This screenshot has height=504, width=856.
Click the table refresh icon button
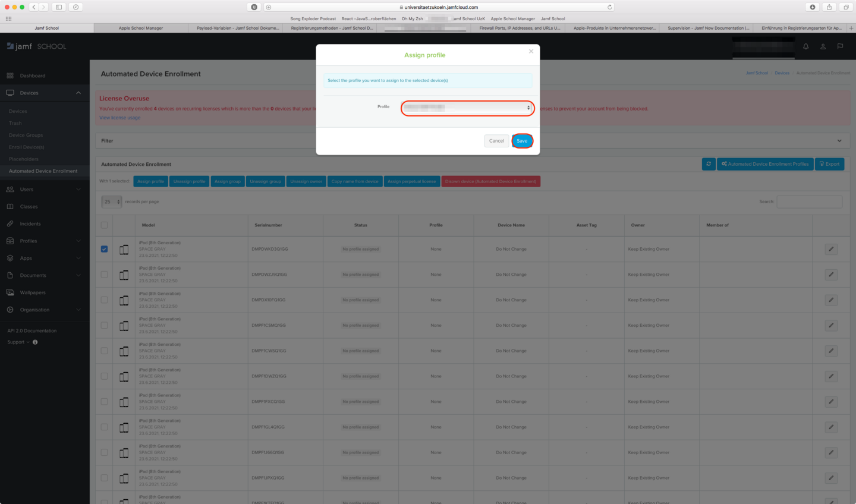click(709, 164)
